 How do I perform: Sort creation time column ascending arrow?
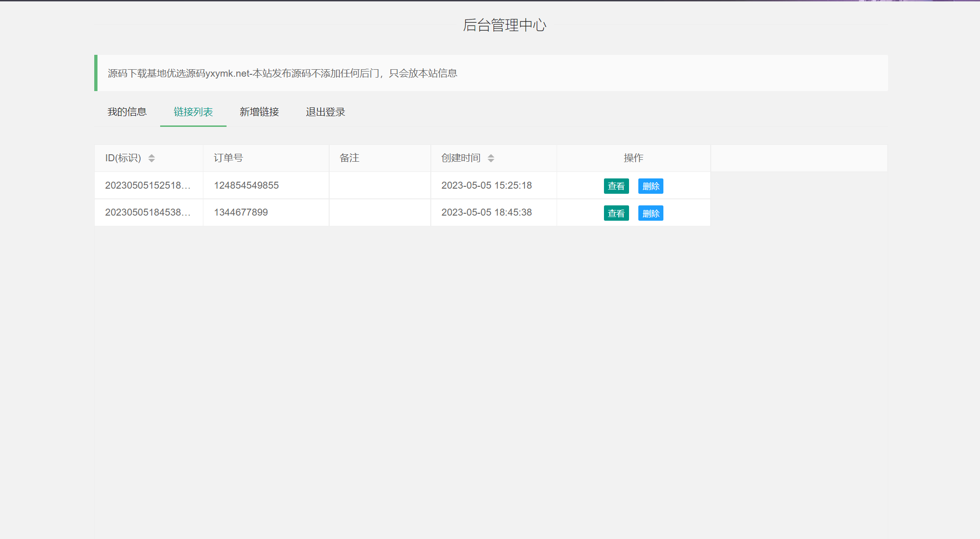click(x=491, y=156)
